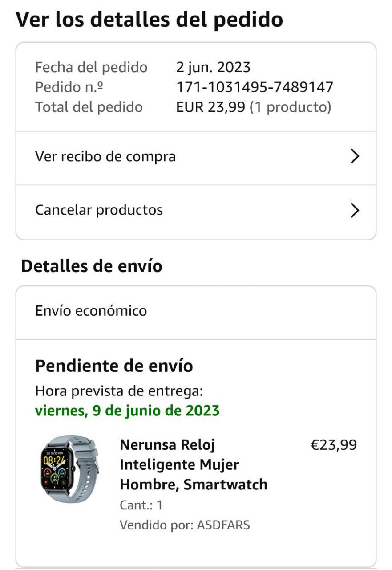Viewport: 392px width, 570px height.
Task: Select the Cancelar productos option
Action: tap(99, 210)
